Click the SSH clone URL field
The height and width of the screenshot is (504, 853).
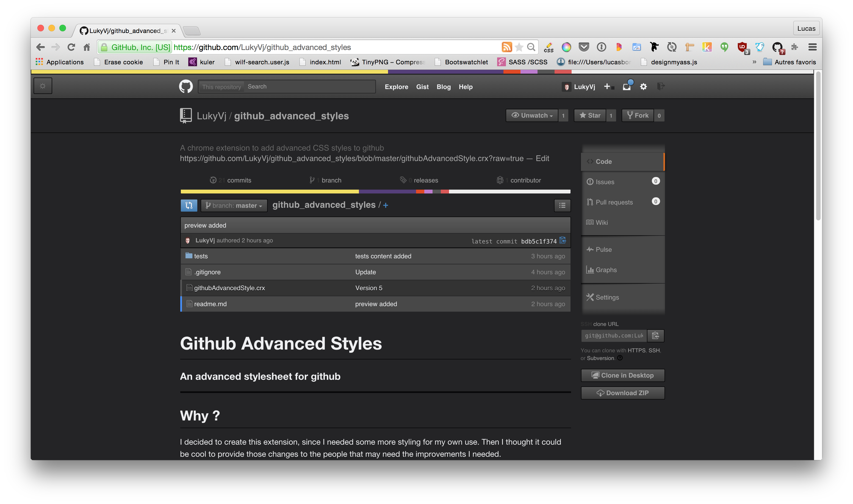(614, 336)
